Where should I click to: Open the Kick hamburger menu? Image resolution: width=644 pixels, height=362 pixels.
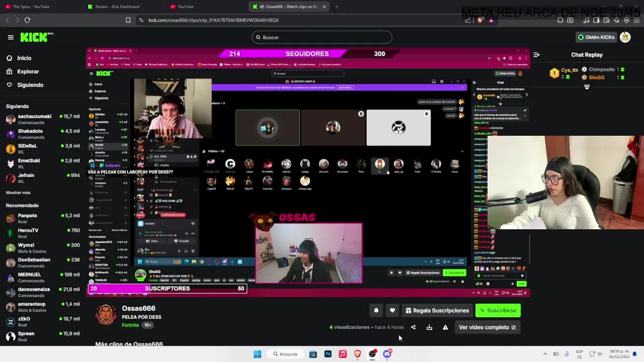click(11, 37)
